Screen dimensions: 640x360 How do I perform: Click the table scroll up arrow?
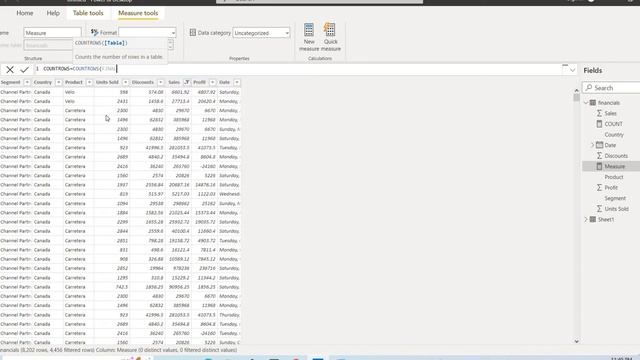(576, 90)
